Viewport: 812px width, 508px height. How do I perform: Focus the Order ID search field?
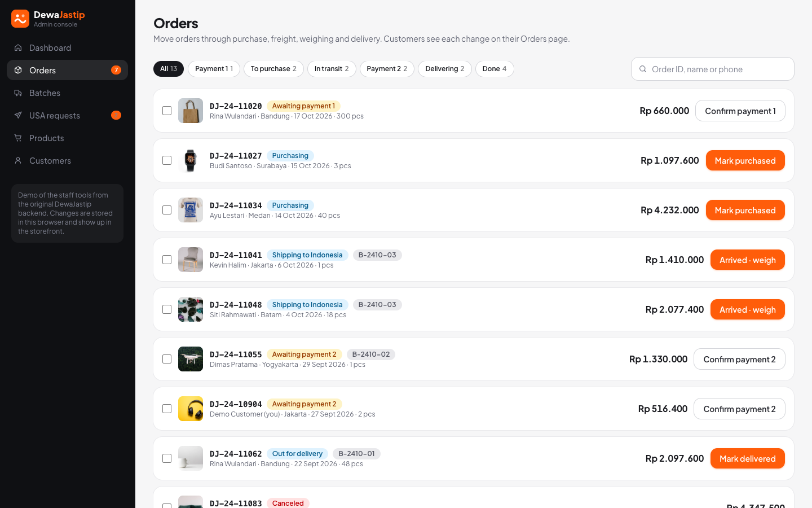[713, 69]
